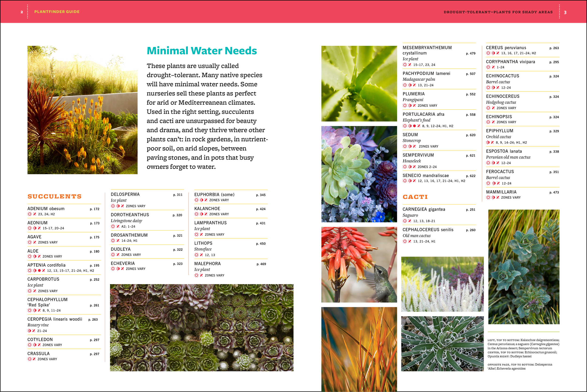
Task: Open the white spiky cacti photo
Action: pos(443,284)
